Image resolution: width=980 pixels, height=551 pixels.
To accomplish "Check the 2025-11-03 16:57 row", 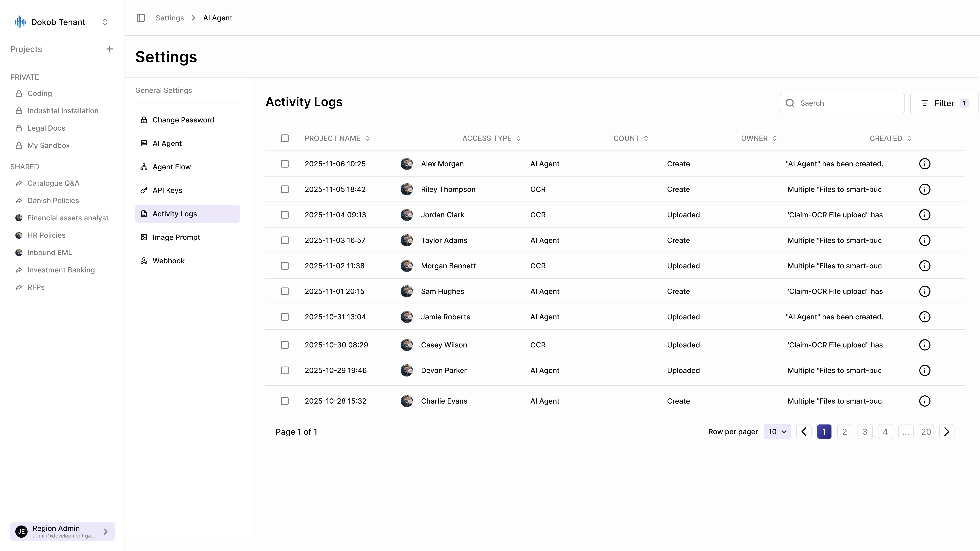I will (x=285, y=240).
